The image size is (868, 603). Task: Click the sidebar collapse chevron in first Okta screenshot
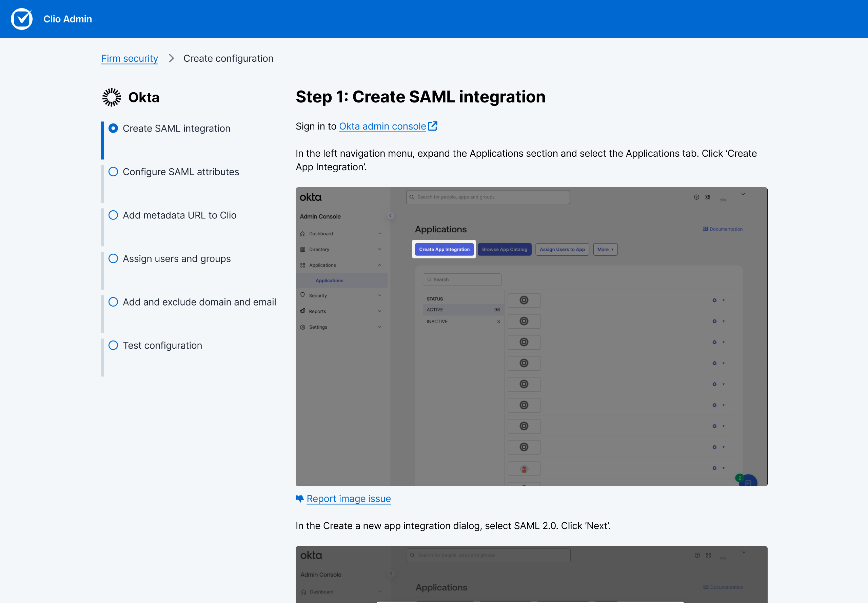390,216
